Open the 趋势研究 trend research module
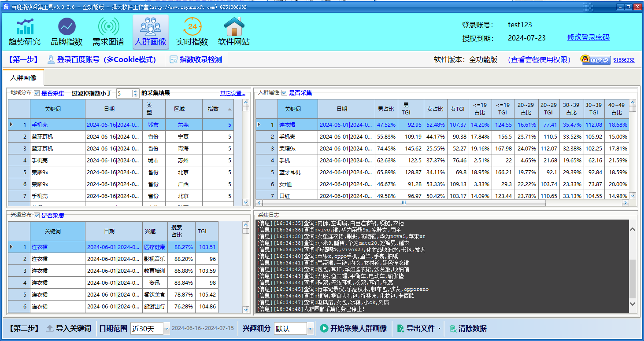This screenshot has width=644, height=341. (25, 32)
